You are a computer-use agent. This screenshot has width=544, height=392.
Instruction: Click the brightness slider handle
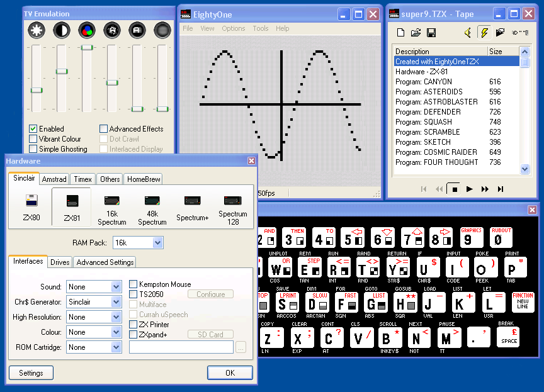(x=37, y=91)
